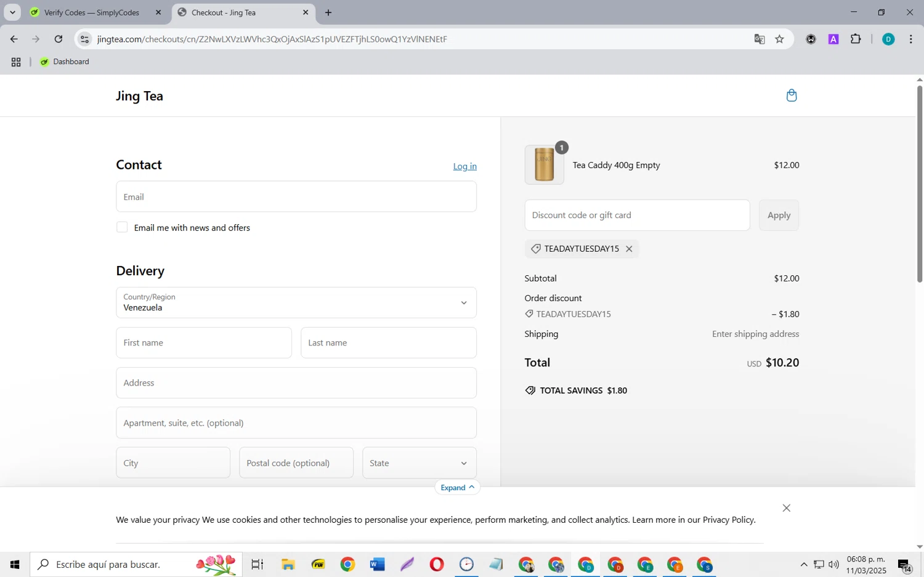Click the Postal code field
This screenshot has width=924, height=577.
click(296, 462)
